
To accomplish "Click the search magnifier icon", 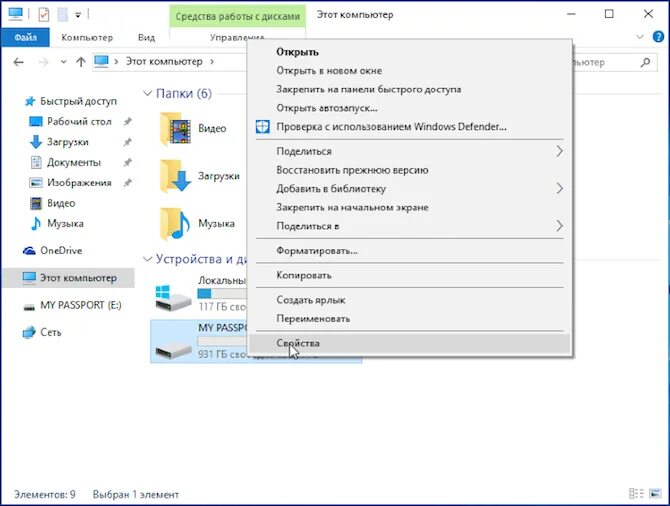I will [645, 62].
